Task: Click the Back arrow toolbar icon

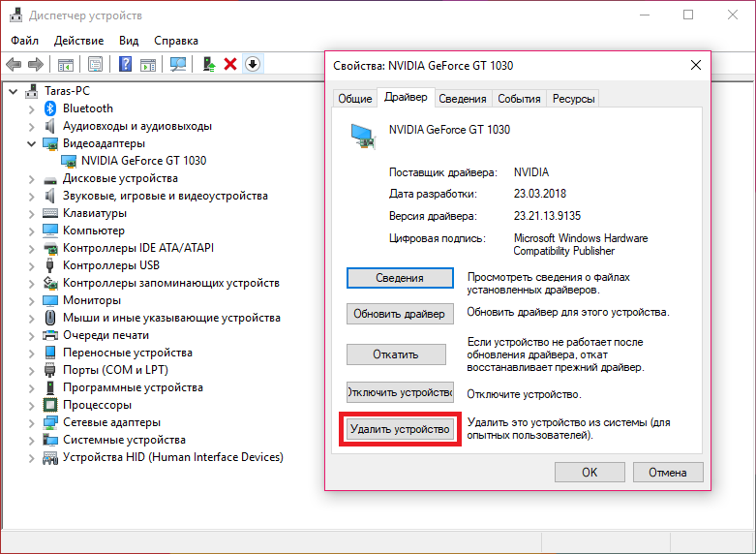Action: [x=14, y=64]
